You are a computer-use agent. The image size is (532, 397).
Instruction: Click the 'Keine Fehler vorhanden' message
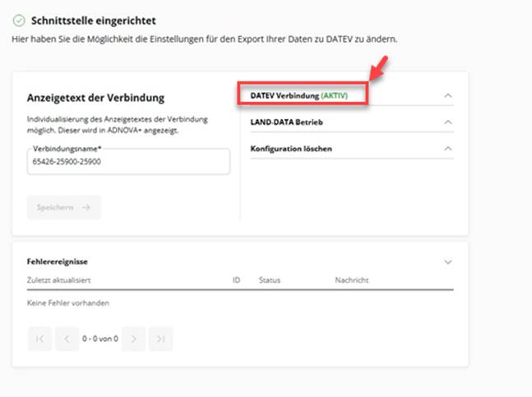[x=68, y=302]
